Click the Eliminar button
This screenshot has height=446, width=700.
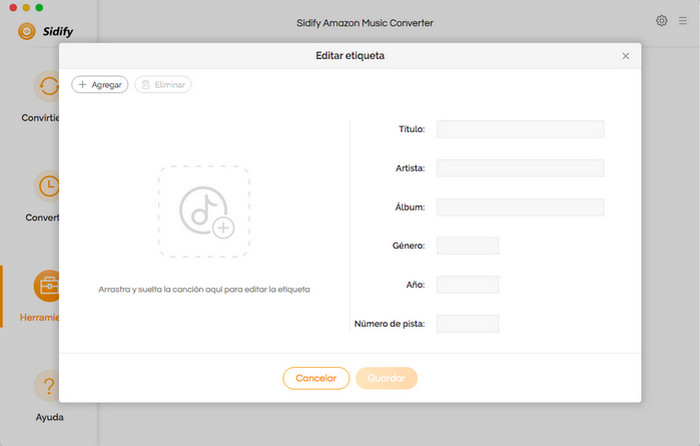coord(163,84)
